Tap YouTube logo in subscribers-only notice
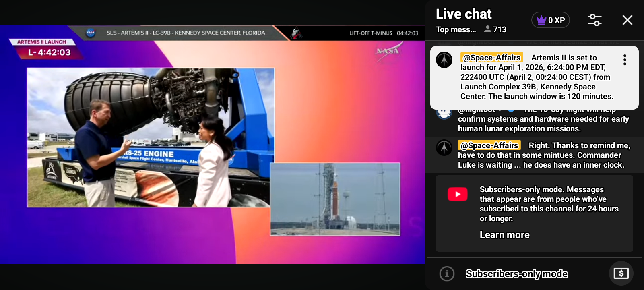 click(x=458, y=194)
